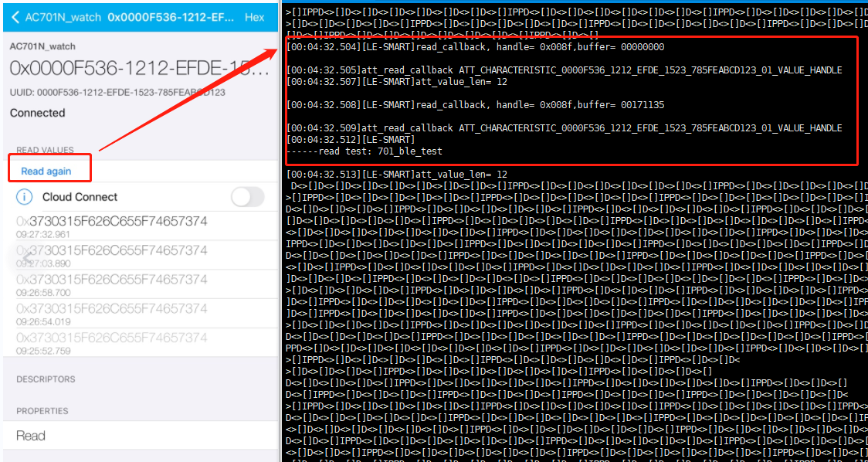This screenshot has height=462, width=868.
Task: Click log line with timestamp 00:04:32.509
Action: [x=564, y=128]
